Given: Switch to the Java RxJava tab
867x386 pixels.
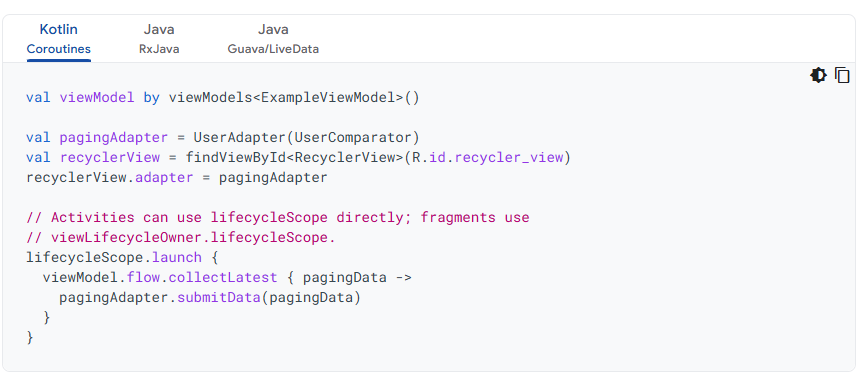Looking at the screenshot, I should 159,39.
